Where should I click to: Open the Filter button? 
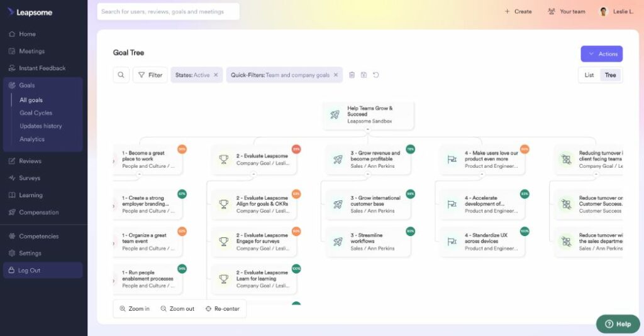click(x=150, y=75)
